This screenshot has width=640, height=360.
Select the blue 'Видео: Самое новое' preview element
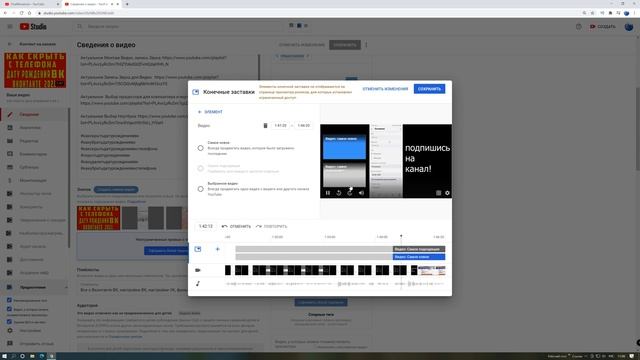(x=344, y=147)
